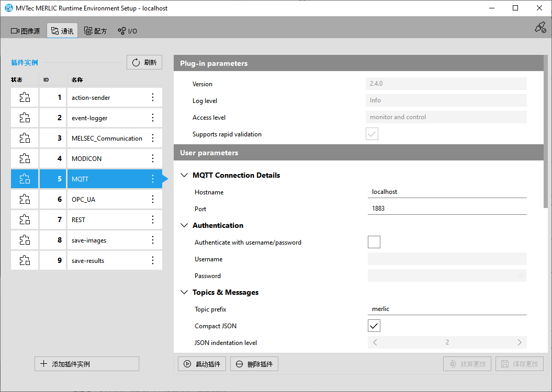Open the three-dot menu for save-results
This screenshot has height=392, width=552.
coord(153,261)
